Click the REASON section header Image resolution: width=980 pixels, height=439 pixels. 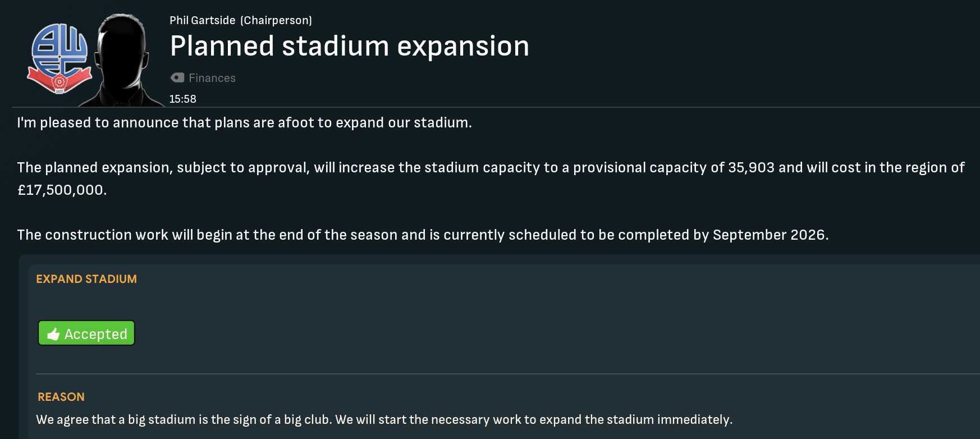point(61,397)
